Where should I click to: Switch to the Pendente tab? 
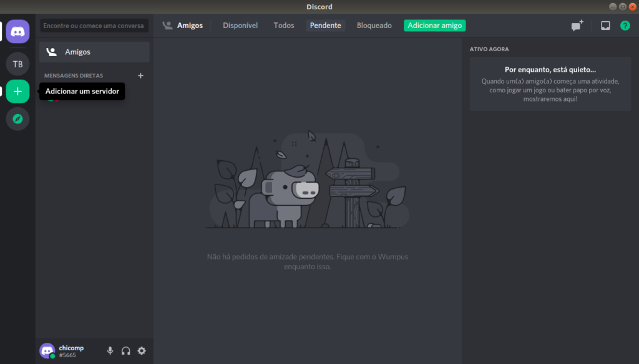coord(325,25)
